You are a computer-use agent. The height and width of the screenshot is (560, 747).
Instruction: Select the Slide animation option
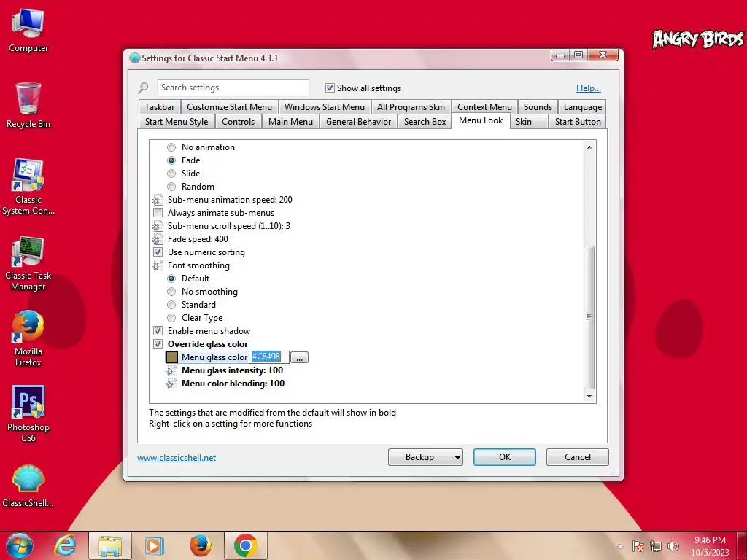pyautogui.click(x=171, y=174)
